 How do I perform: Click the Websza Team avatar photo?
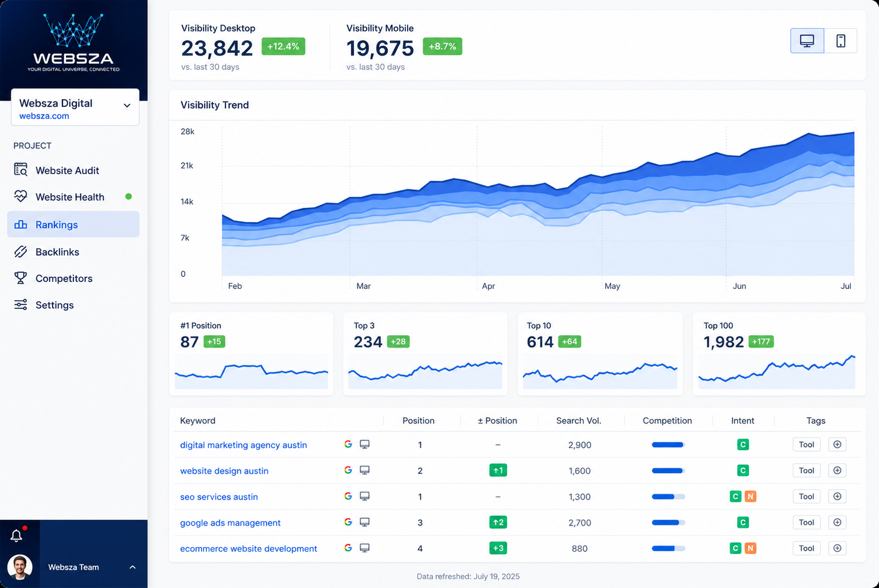(x=19, y=567)
